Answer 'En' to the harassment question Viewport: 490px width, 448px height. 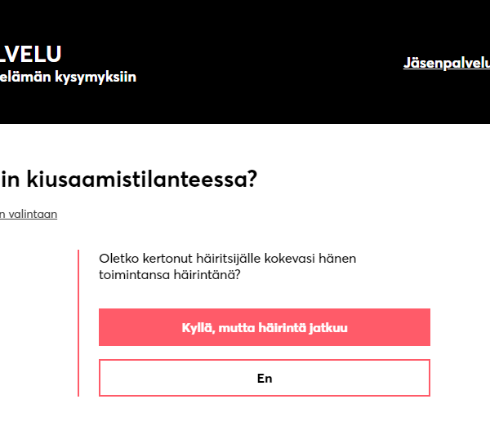[x=265, y=378]
